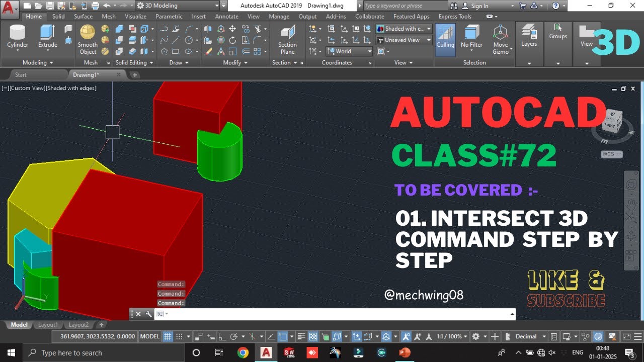Open the Surface ribbon tab
644x362 pixels.
pyautogui.click(x=83, y=16)
